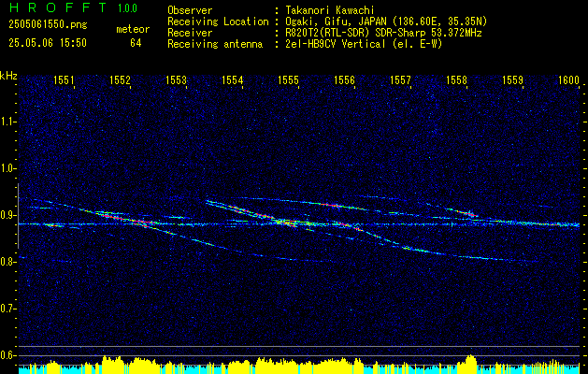Select the 'meteor' label
This screenshot has height=374, width=588.
[x=133, y=29]
